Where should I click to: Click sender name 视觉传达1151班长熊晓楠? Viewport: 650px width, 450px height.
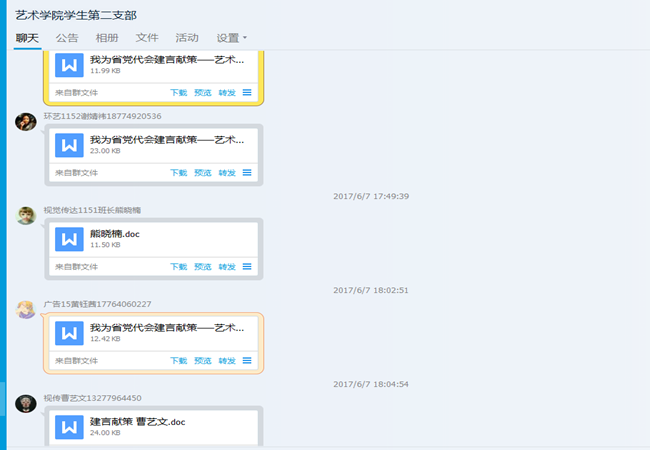[x=92, y=210]
